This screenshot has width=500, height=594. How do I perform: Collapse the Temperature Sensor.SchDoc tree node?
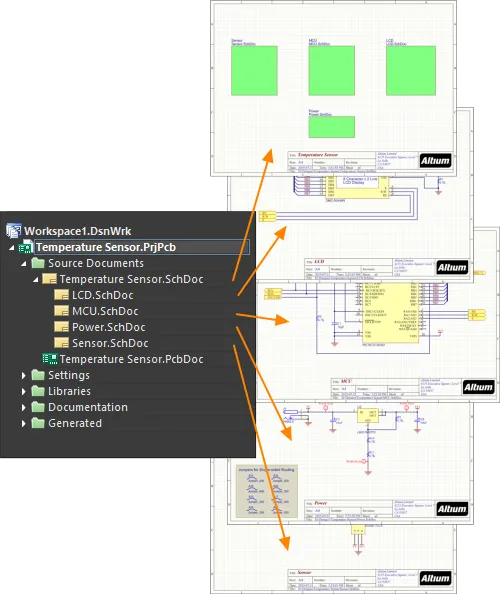(36, 280)
